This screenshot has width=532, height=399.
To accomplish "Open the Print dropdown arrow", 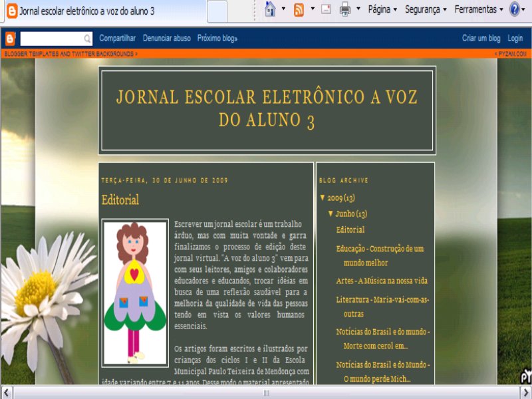I will pos(358,9).
